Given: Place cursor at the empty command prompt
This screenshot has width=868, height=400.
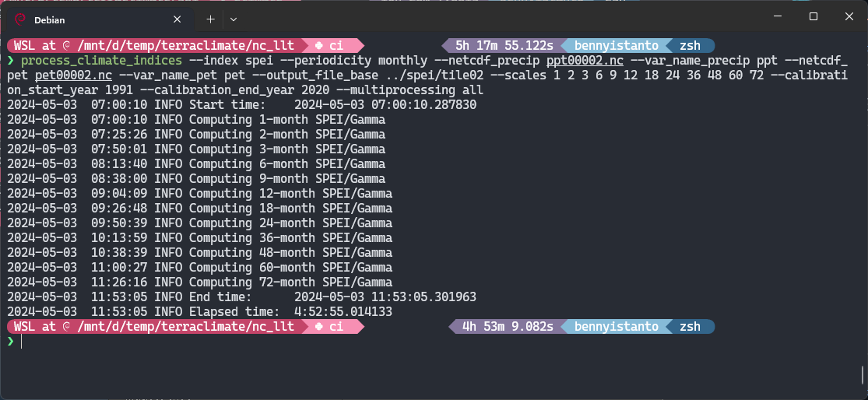Looking at the screenshot, I should pyautogui.click(x=22, y=342).
